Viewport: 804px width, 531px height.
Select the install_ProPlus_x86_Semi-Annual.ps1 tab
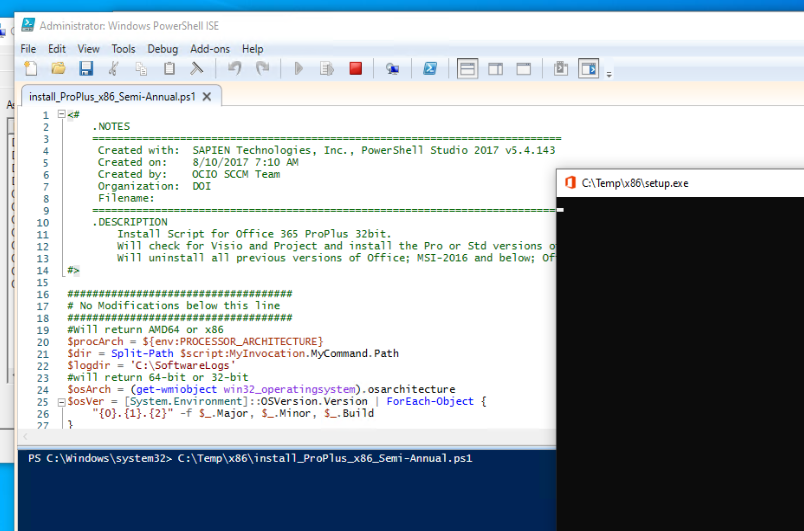pyautogui.click(x=112, y=96)
